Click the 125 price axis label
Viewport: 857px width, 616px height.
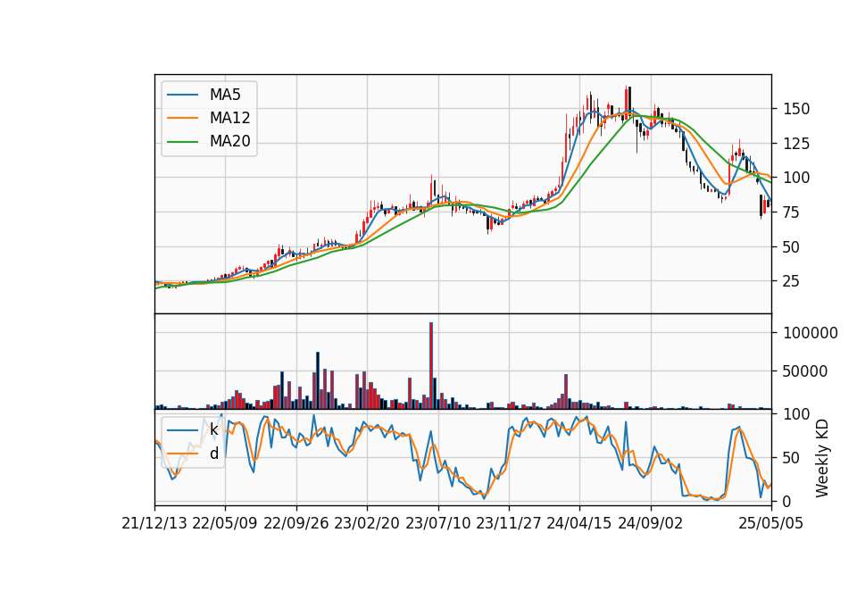pos(796,144)
